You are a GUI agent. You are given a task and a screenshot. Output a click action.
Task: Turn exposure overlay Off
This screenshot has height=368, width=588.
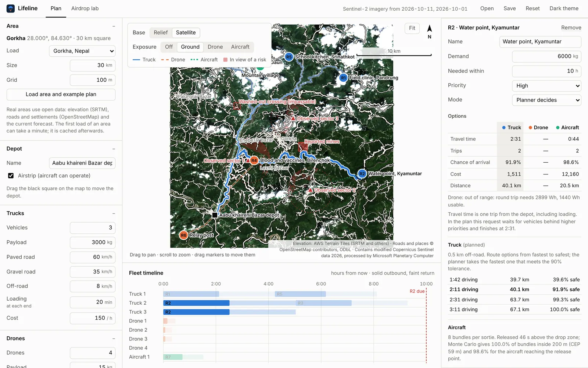(169, 47)
